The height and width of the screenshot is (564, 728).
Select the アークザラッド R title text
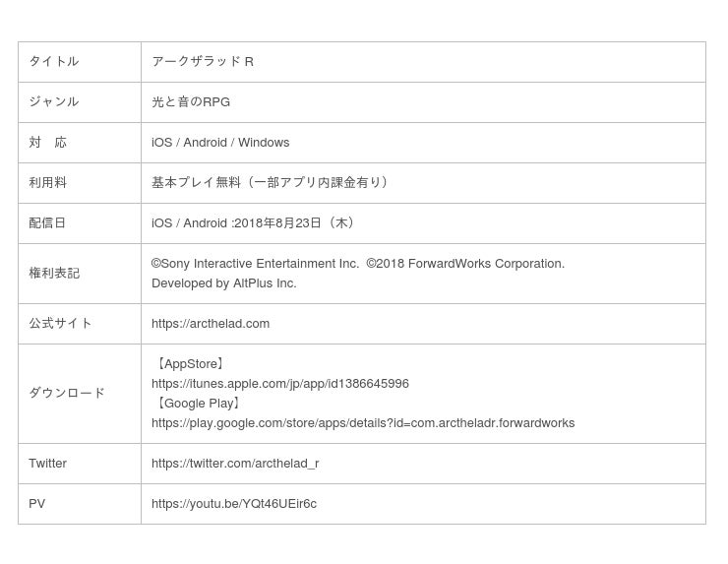coord(203,62)
